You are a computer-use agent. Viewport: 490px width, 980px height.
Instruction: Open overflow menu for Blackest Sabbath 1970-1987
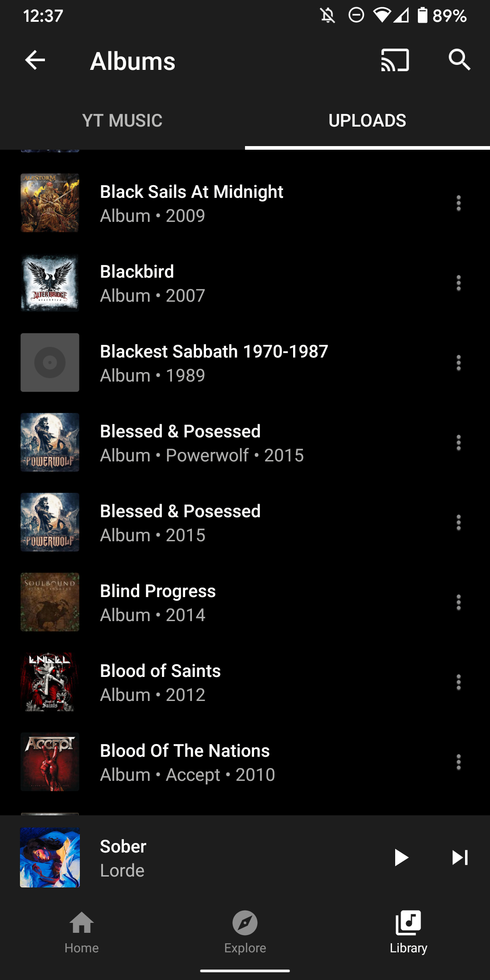(459, 363)
